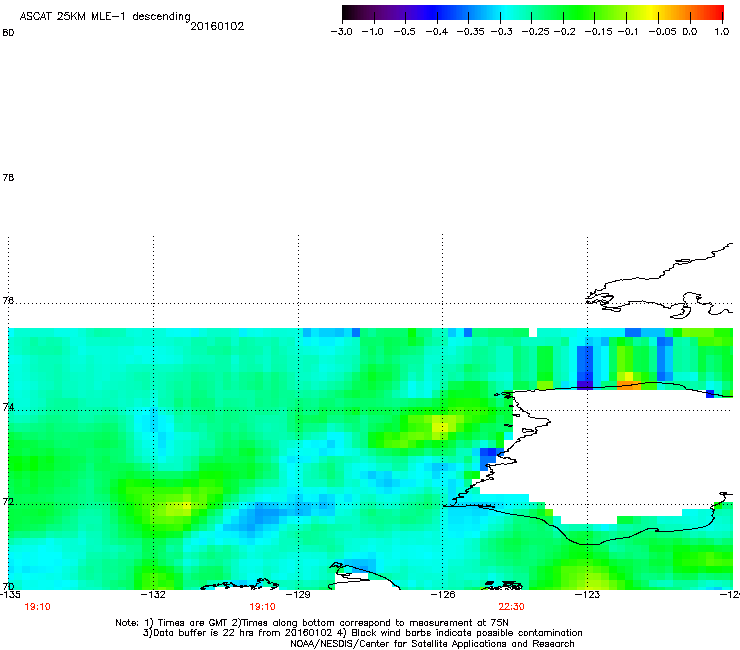Click the -126 longitude axis label
This screenshot has width=740, height=650.
pos(443,594)
